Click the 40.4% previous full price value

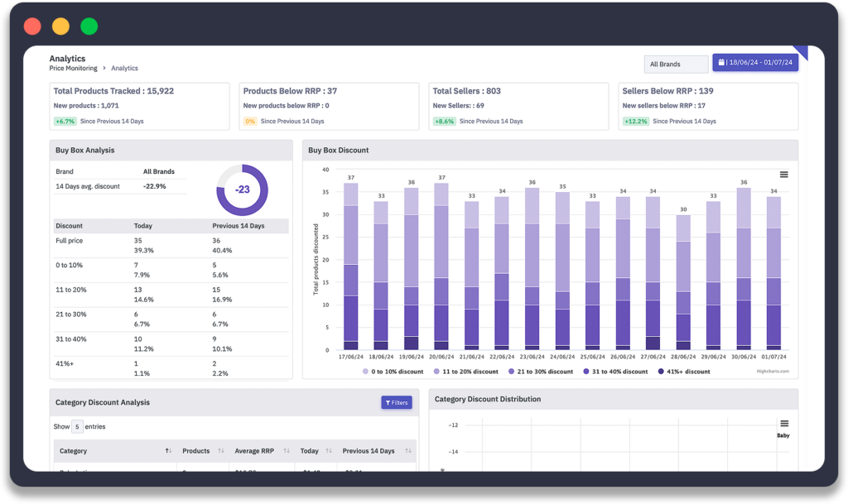click(x=222, y=250)
